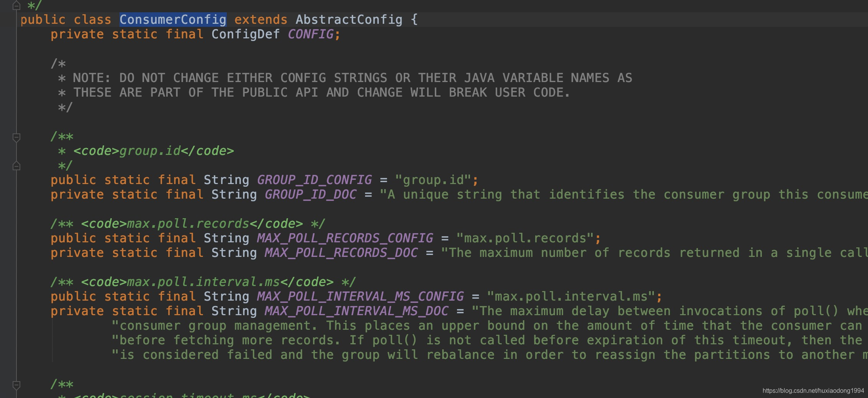The image size is (868, 398).
Task: Click the string "A unique string that identifies
Action: (x=624, y=194)
